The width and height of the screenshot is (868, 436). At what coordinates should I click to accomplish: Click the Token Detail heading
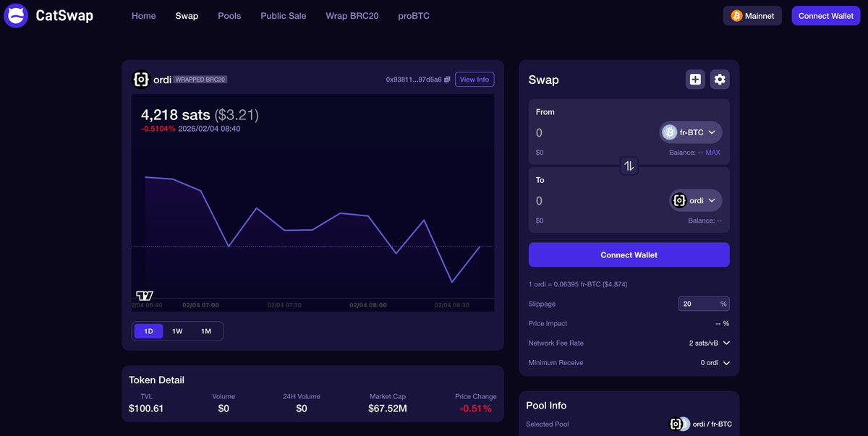point(156,380)
